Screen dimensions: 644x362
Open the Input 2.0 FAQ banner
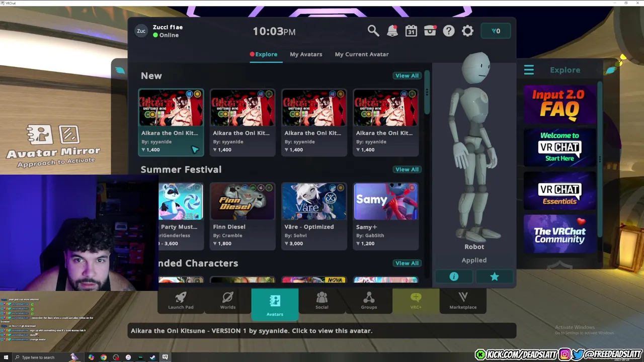(559, 105)
